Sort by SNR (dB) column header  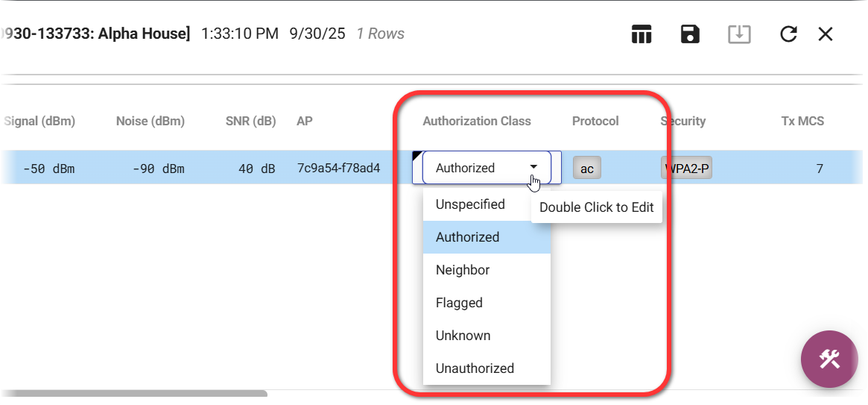click(x=250, y=121)
